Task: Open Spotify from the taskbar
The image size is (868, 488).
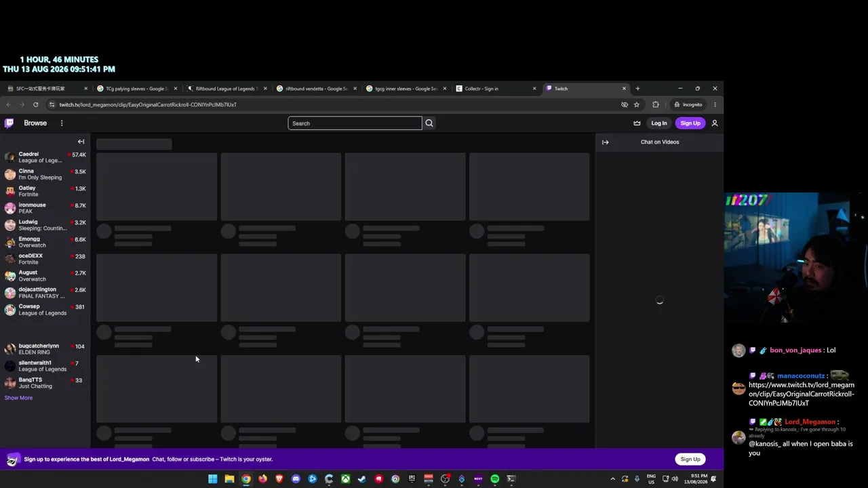Action: (495, 479)
